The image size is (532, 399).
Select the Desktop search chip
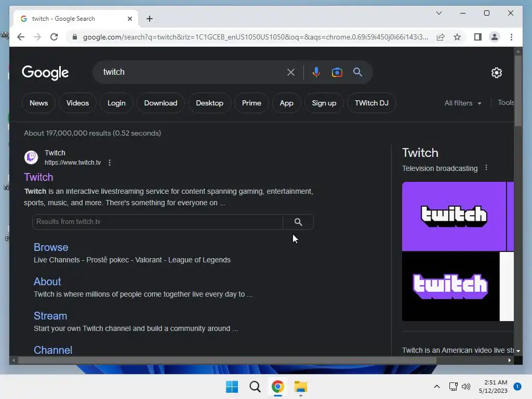click(210, 103)
